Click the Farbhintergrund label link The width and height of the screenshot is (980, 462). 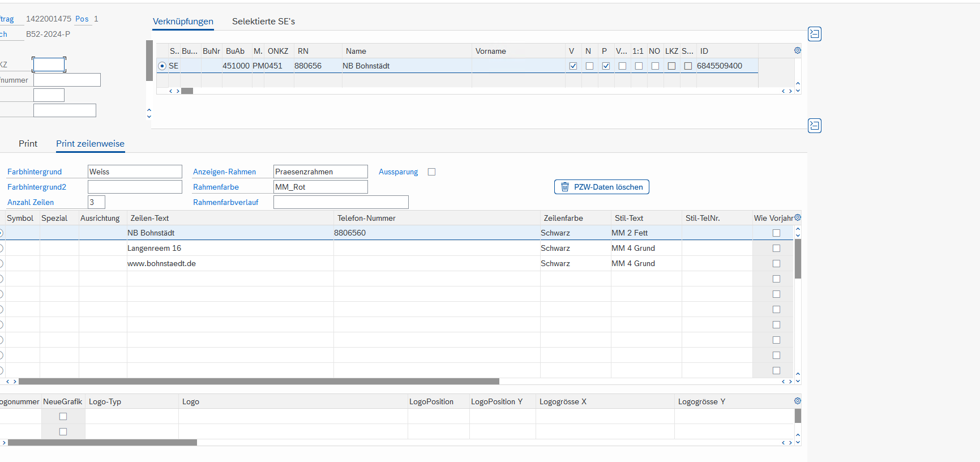coord(35,172)
